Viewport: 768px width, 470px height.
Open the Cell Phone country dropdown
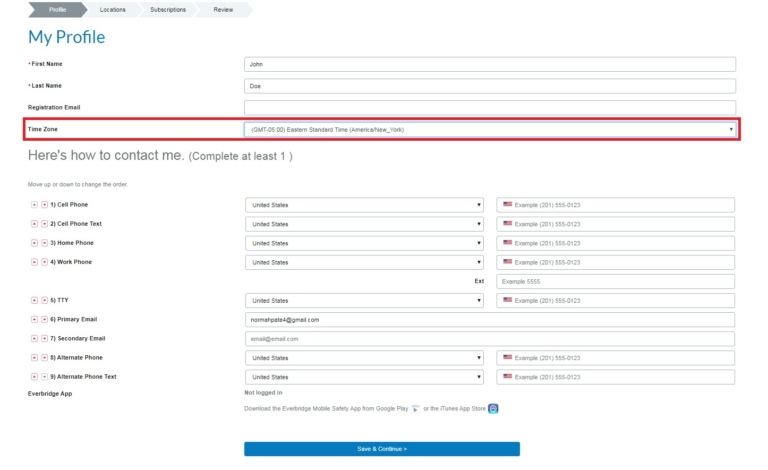coord(364,205)
